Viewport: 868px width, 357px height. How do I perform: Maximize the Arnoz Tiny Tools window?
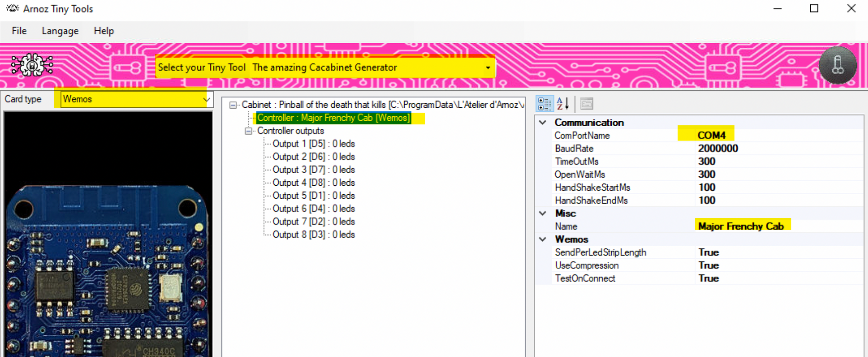coord(814,9)
